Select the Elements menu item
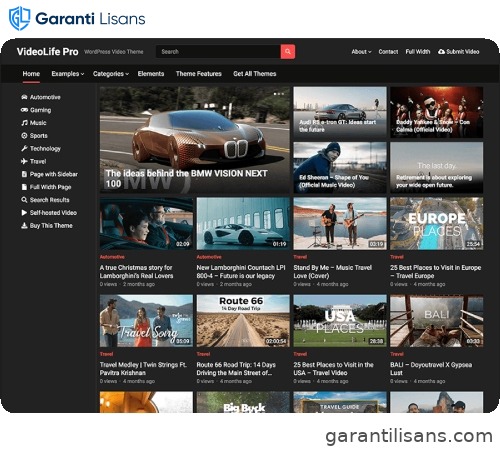This screenshot has width=500, height=452. pos(151,74)
